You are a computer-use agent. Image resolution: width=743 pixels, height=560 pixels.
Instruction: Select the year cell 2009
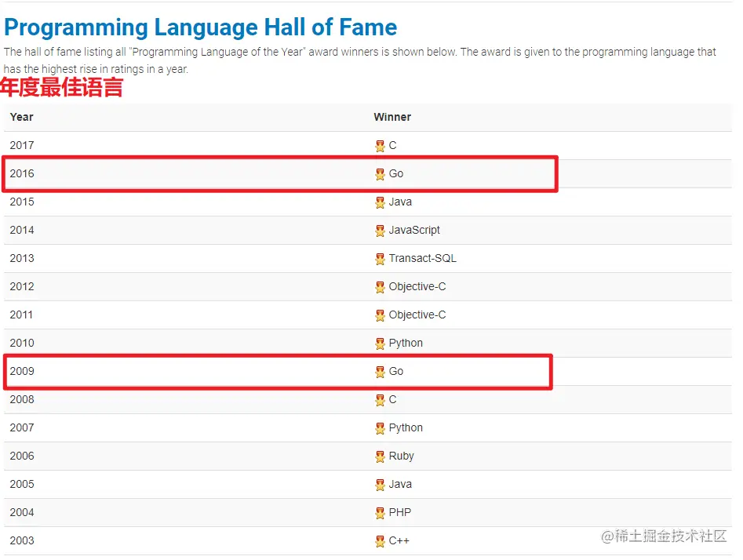pos(22,371)
